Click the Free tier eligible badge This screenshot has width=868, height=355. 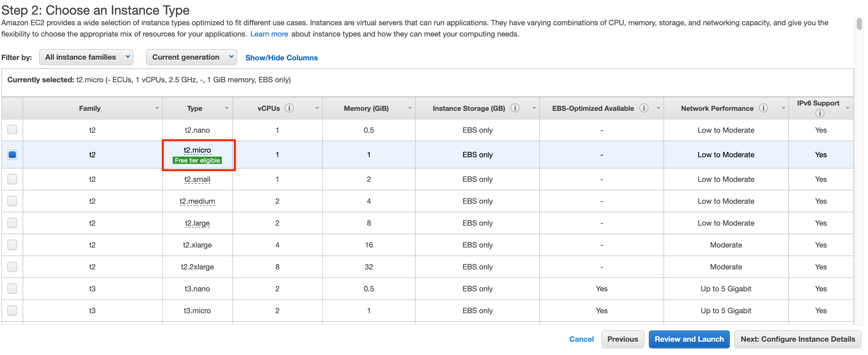tap(197, 160)
